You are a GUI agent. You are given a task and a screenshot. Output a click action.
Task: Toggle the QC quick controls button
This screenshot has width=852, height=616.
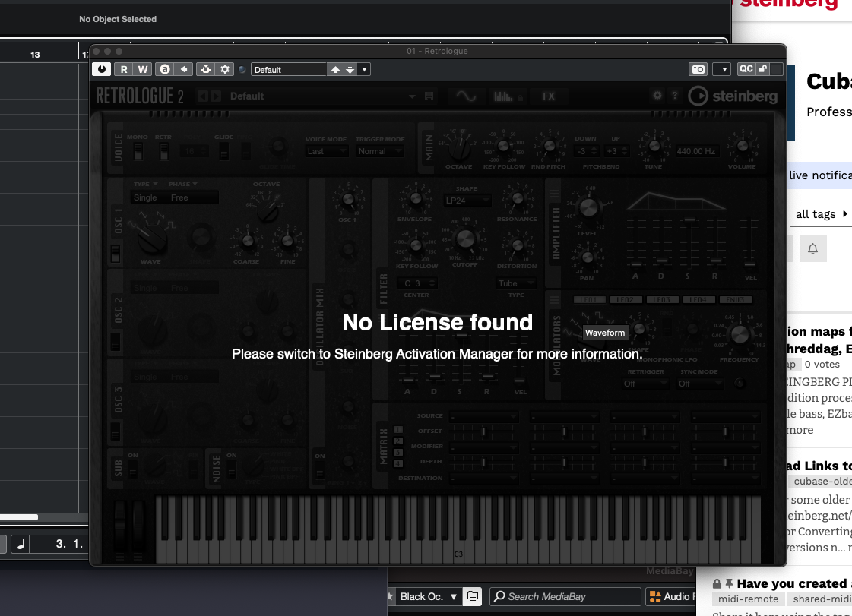(746, 69)
